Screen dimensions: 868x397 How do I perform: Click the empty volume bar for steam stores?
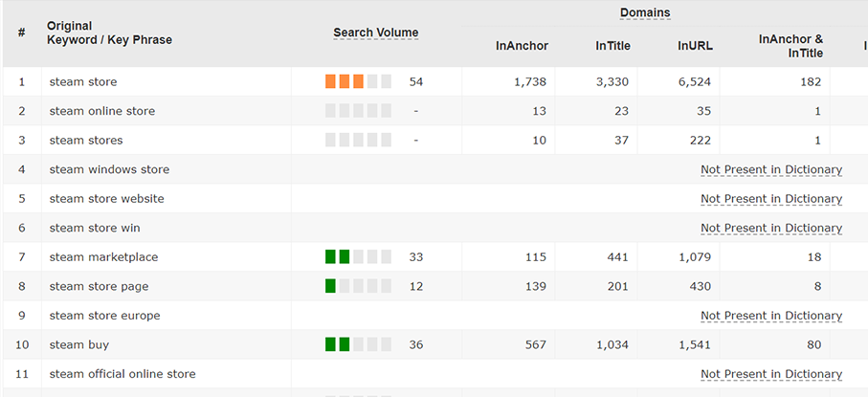click(358, 140)
